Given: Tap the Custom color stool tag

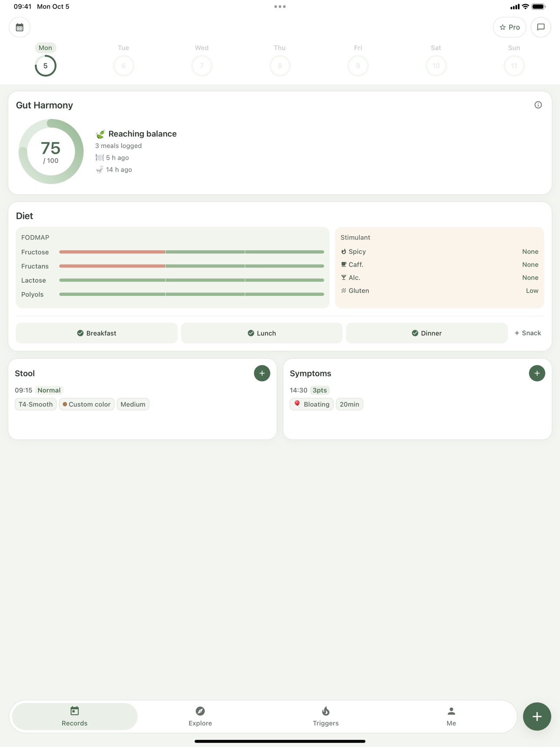Looking at the screenshot, I should [x=86, y=404].
